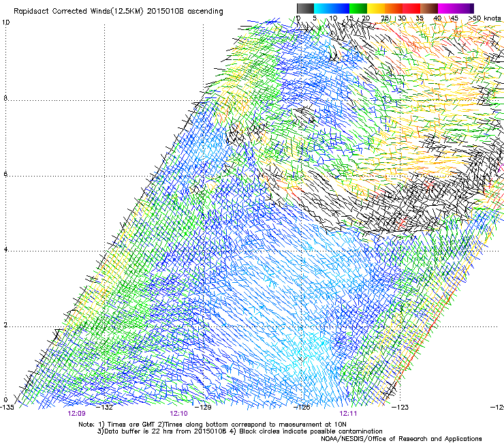Select the "30" legend scale label
Image resolution: width=504 pixels, height=443 pixels.
(x=402, y=18)
